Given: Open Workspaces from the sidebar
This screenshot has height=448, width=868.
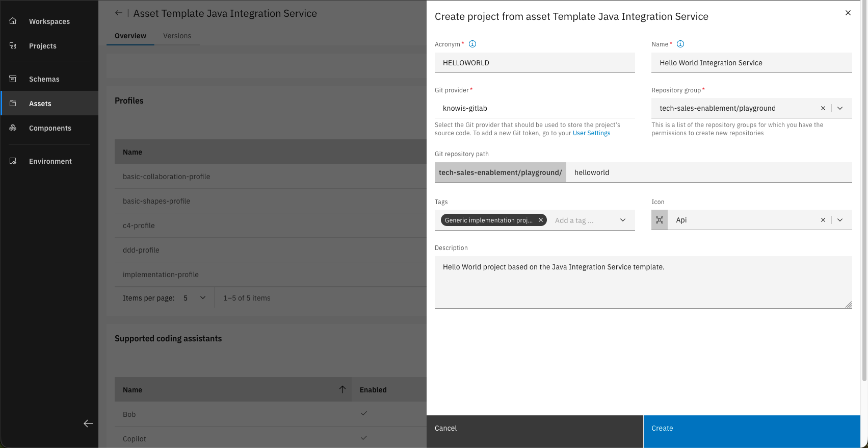Looking at the screenshot, I should pos(49,21).
